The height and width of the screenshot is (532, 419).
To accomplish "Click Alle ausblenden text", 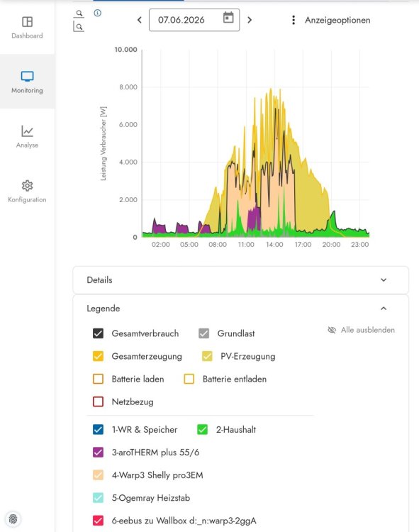I will click(x=368, y=330).
